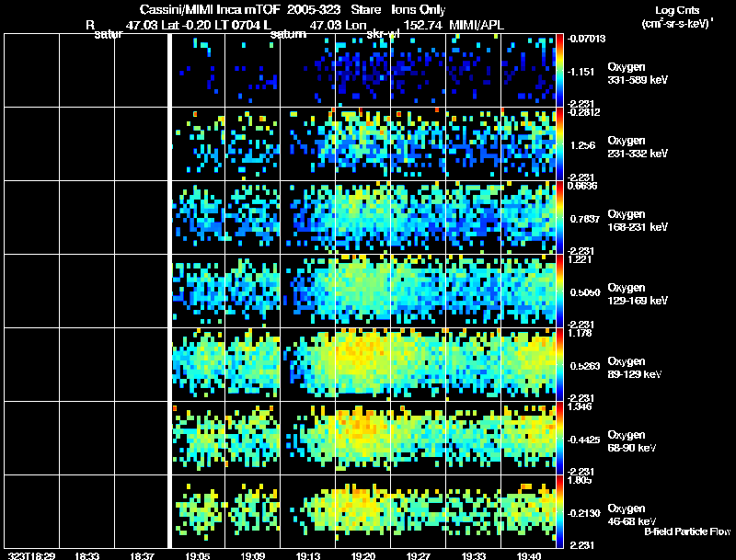Click the Cassini/MIMI Inca mTOF title

point(210,9)
